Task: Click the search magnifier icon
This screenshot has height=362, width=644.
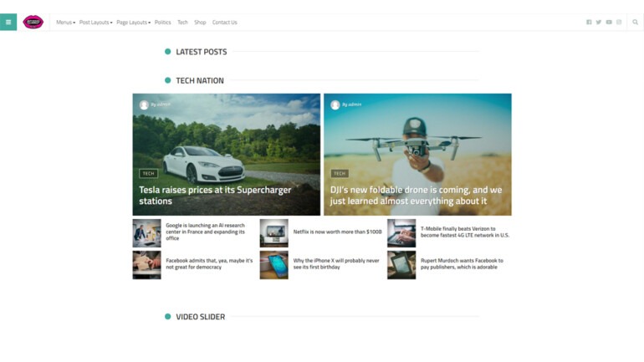Action: coord(636,23)
